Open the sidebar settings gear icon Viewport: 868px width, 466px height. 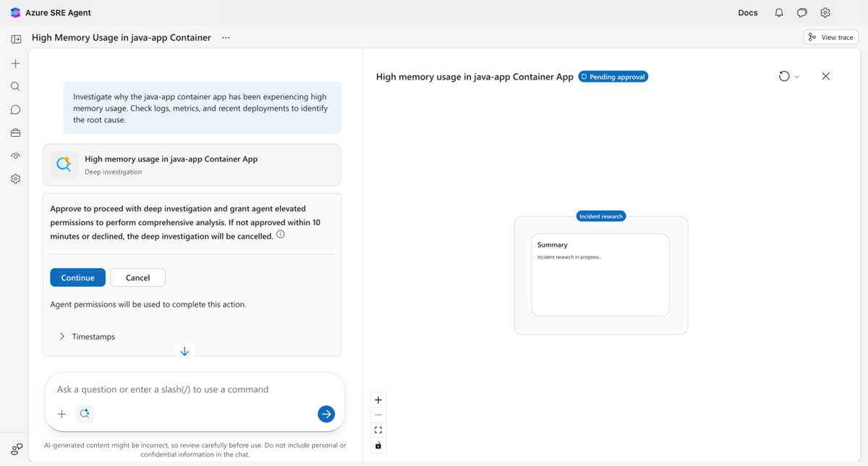16,179
